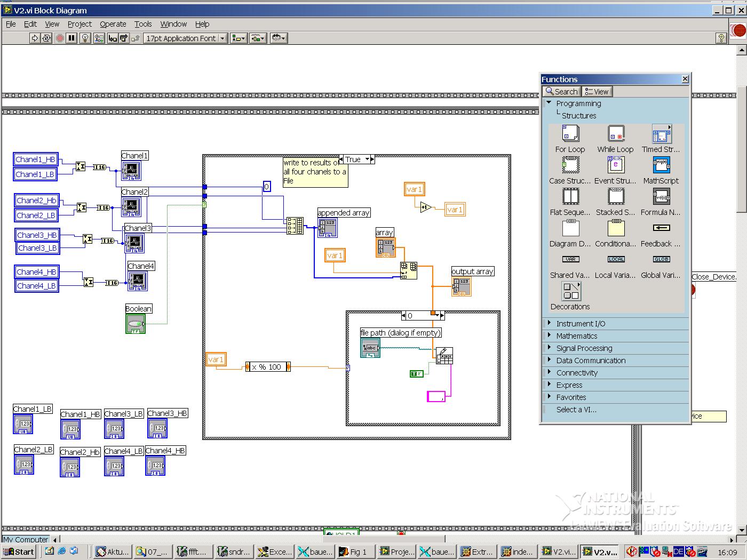Open the Tools menu
The image size is (747, 560).
(142, 24)
